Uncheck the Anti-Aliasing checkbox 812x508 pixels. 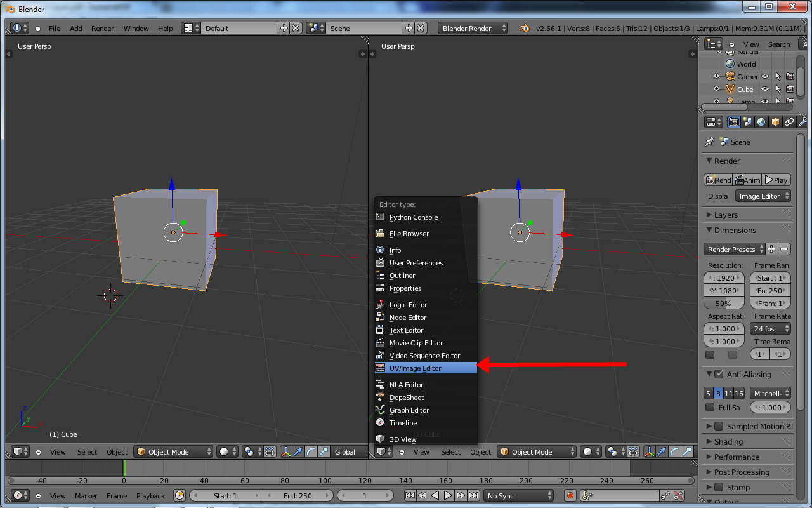point(718,374)
